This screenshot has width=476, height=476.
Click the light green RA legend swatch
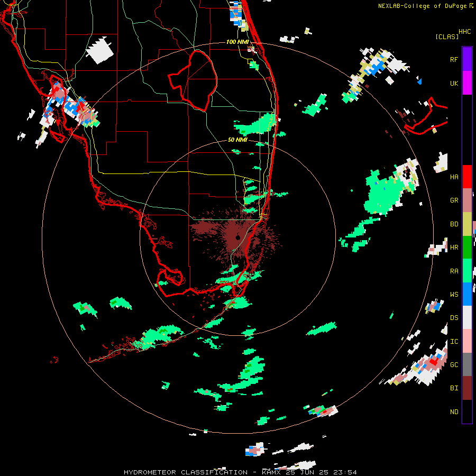click(x=467, y=271)
